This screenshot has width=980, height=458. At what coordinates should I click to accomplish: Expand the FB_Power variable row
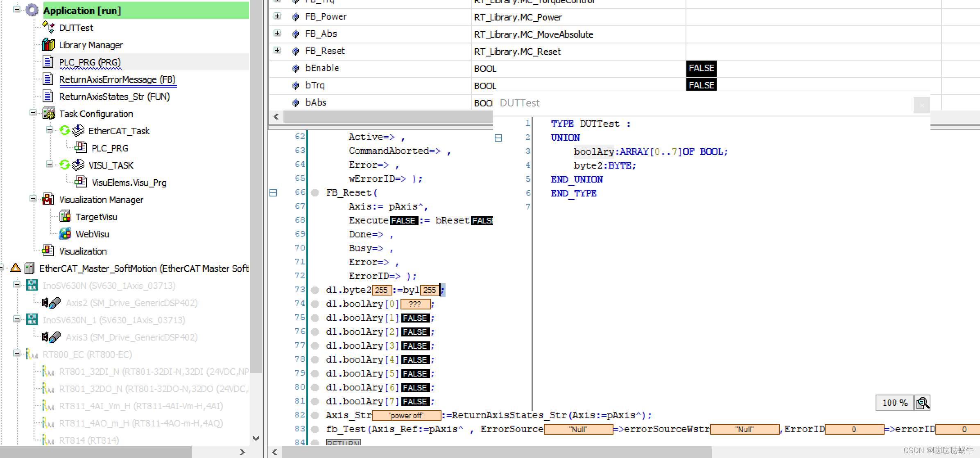pos(277,16)
